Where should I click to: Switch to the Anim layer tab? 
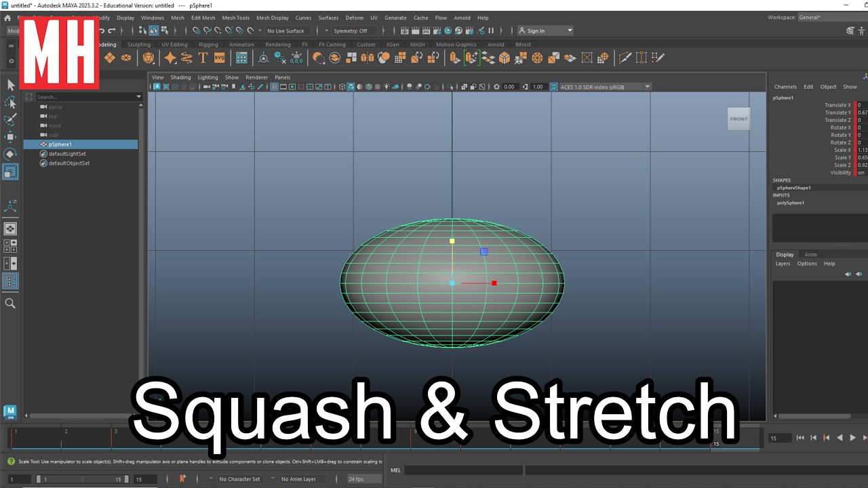click(810, 255)
